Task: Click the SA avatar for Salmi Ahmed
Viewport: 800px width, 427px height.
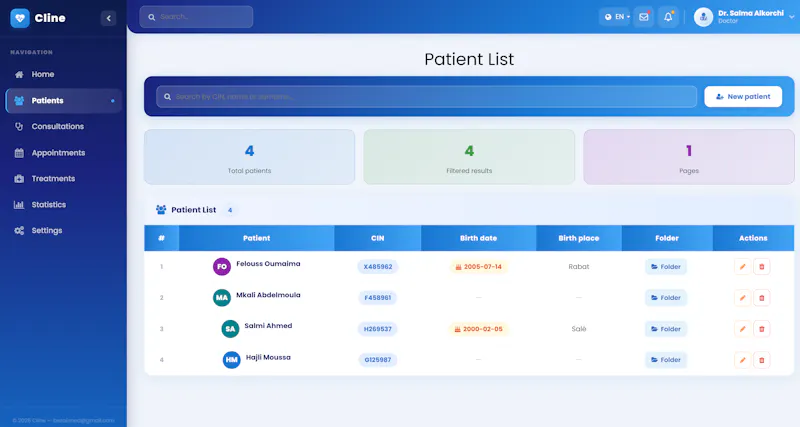Action: [230, 329]
